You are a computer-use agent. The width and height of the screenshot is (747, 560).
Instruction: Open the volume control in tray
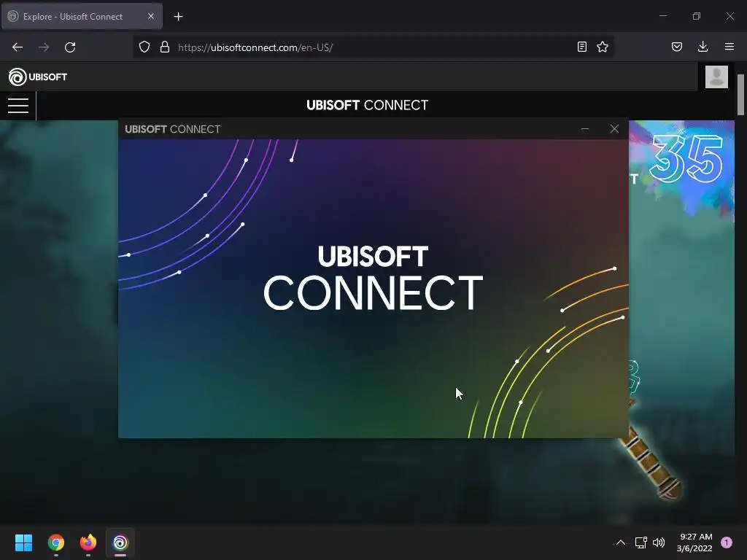pos(659,542)
